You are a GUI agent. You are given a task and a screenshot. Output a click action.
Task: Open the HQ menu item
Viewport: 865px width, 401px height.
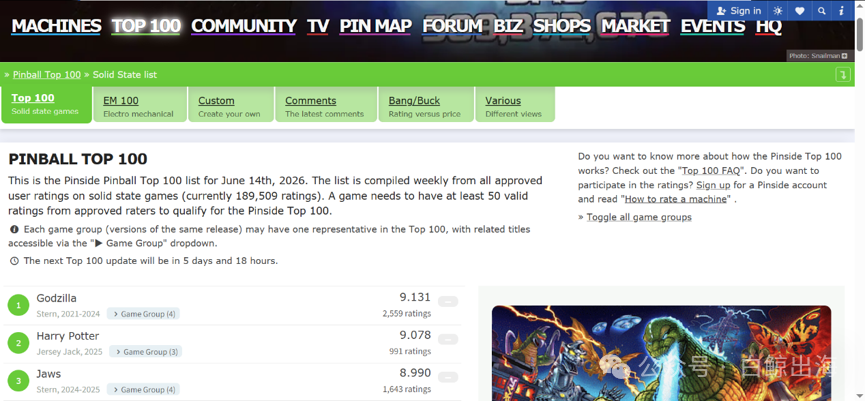tap(768, 26)
